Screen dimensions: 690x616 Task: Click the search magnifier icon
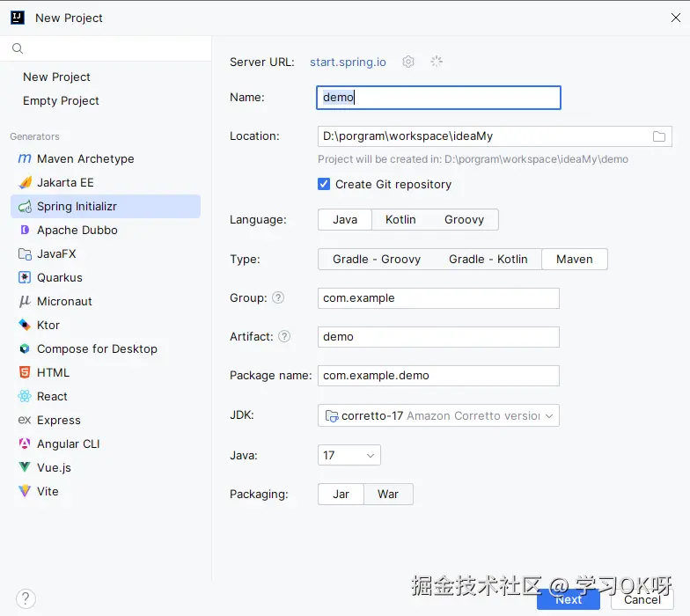tap(18, 48)
